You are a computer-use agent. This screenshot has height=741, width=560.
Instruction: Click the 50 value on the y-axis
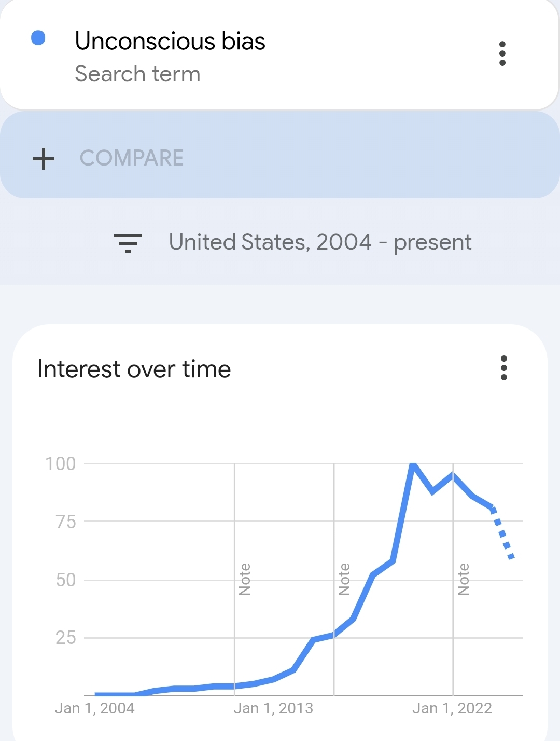tap(66, 580)
